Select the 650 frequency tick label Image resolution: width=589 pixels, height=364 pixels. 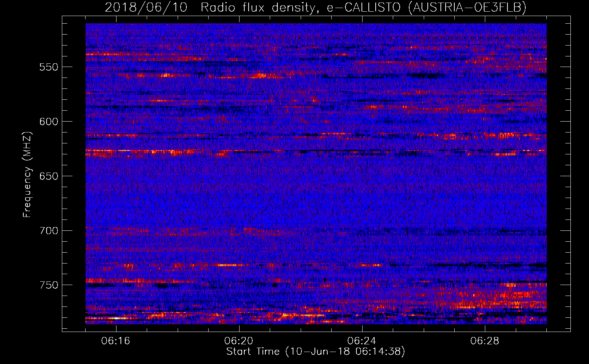point(49,177)
